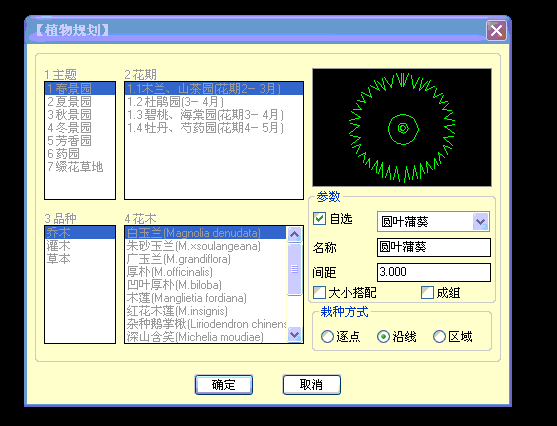The height and width of the screenshot is (426, 557).
Task: Open the 圆叶蒲葵 plant dropdown
Action: (481, 222)
